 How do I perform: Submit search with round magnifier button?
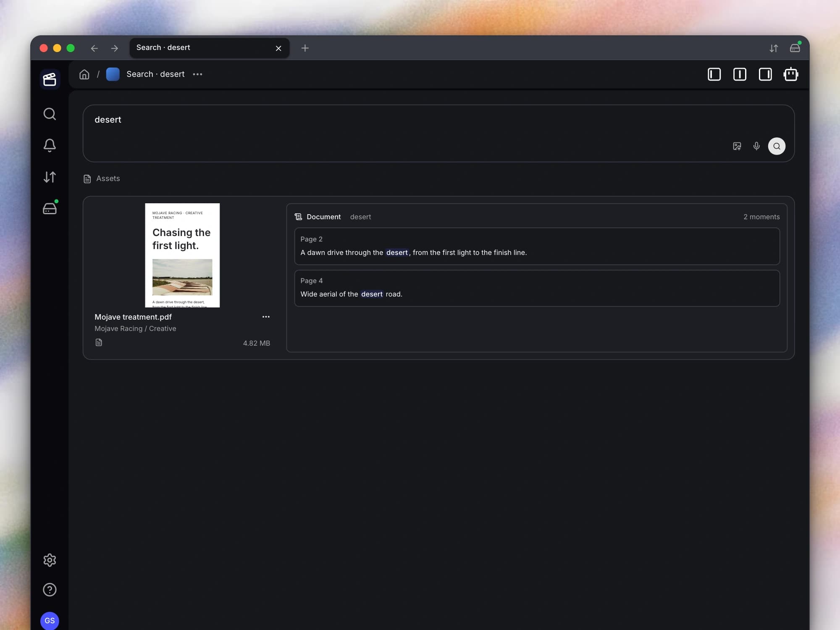pyautogui.click(x=777, y=146)
